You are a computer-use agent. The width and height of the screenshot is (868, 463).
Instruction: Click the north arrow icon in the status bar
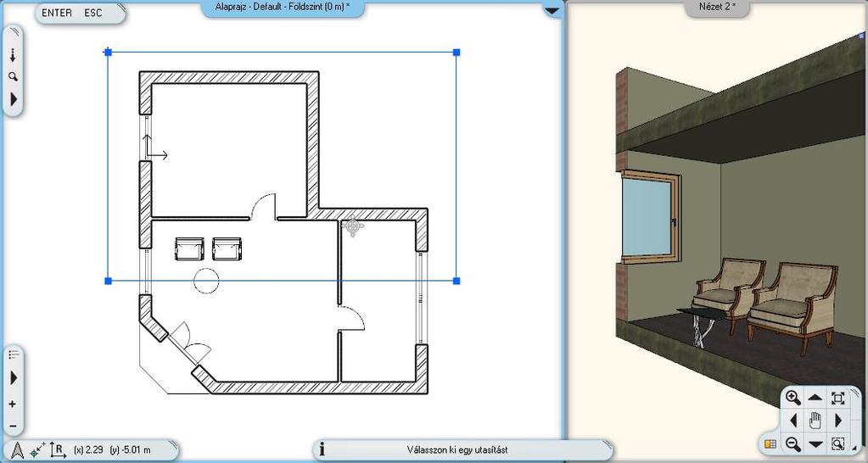17,450
